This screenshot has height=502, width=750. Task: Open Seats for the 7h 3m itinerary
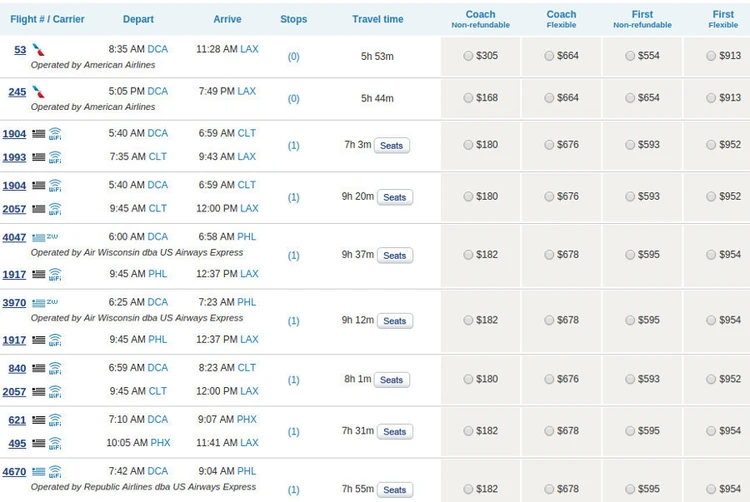click(392, 146)
